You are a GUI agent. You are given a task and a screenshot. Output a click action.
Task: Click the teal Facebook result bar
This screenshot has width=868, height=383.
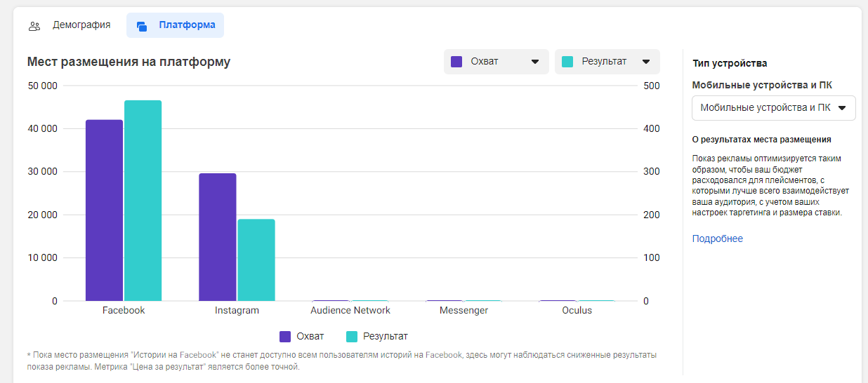[x=143, y=201]
